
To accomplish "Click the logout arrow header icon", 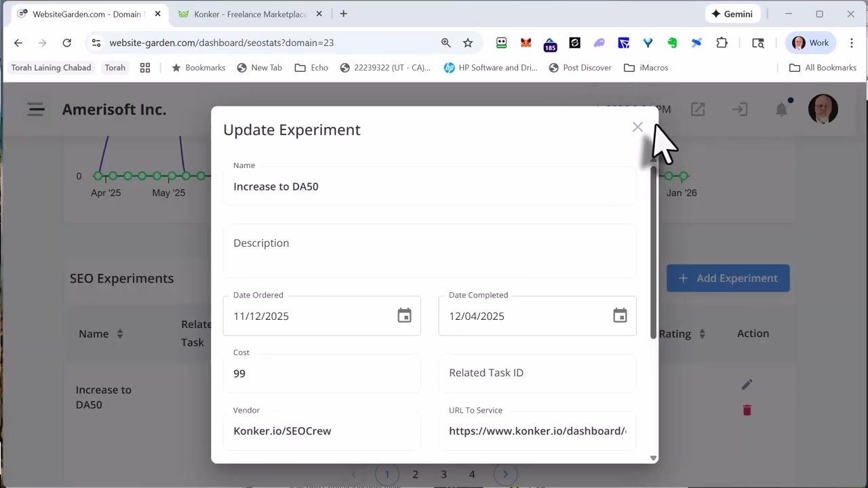I will (x=739, y=109).
